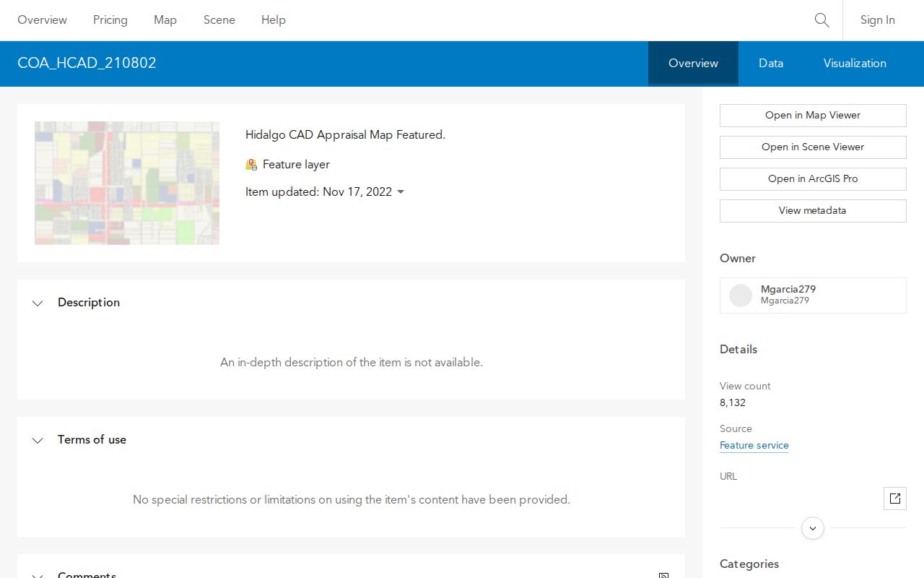Click the COA_HCAD_210802 item title
Image resolution: width=924 pixels, height=578 pixels.
coord(87,64)
